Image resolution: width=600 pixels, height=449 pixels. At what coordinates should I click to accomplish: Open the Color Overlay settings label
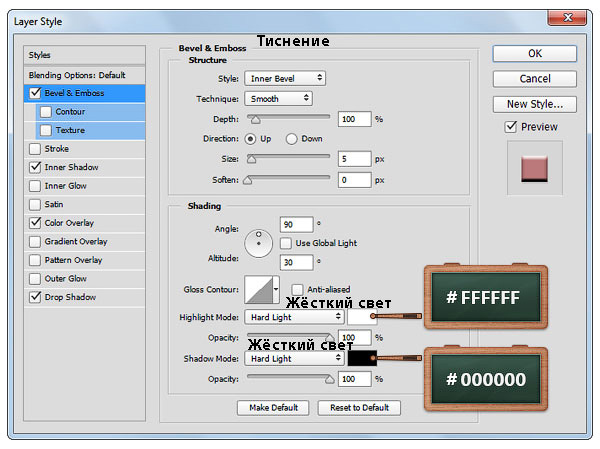(x=69, y=223)
